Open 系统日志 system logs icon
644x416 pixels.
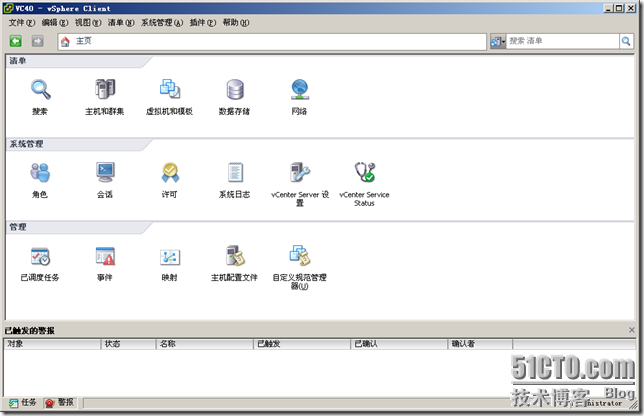[x=235, y=172]
